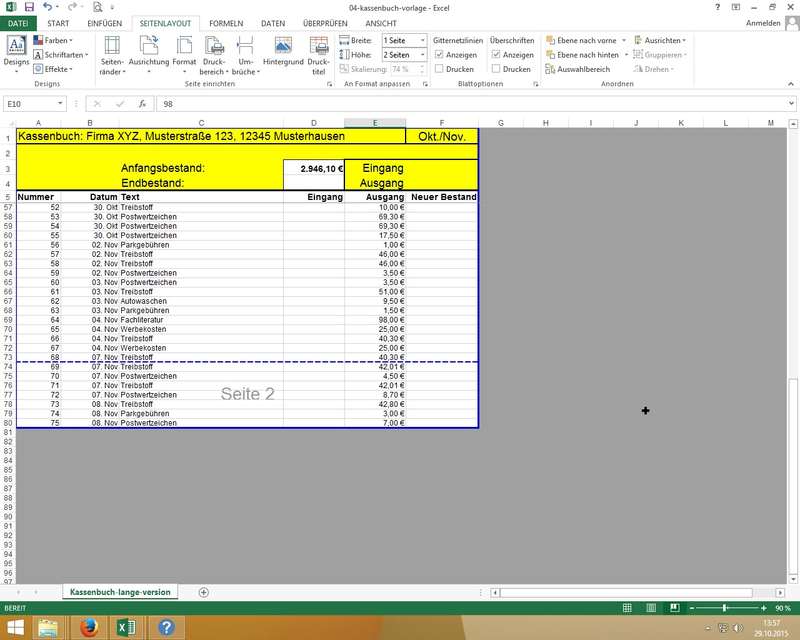800x640 pixels.
Task: Open the Farben theme colors dropdown
Action: [55, 40]
